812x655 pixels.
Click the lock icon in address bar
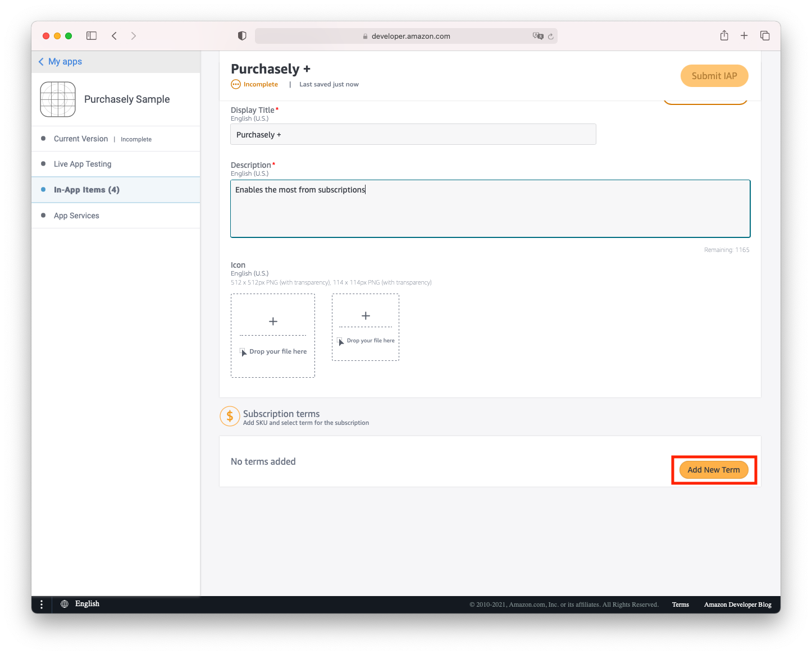(365, 36)
